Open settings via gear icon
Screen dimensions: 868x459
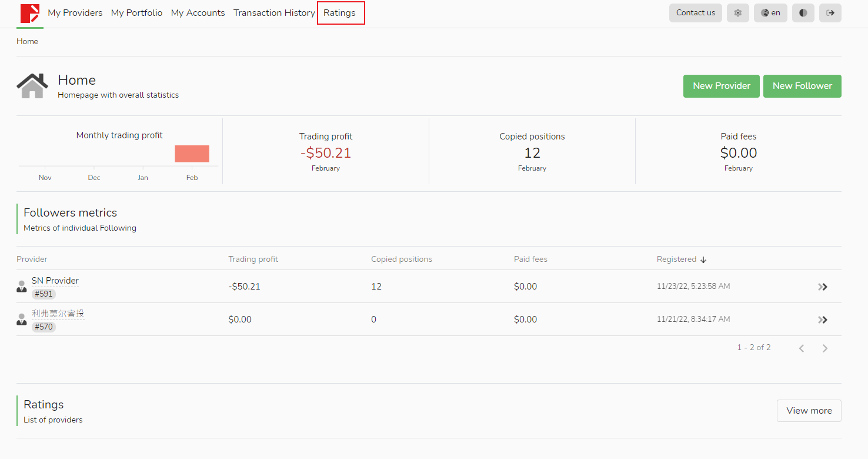point(737,13)
